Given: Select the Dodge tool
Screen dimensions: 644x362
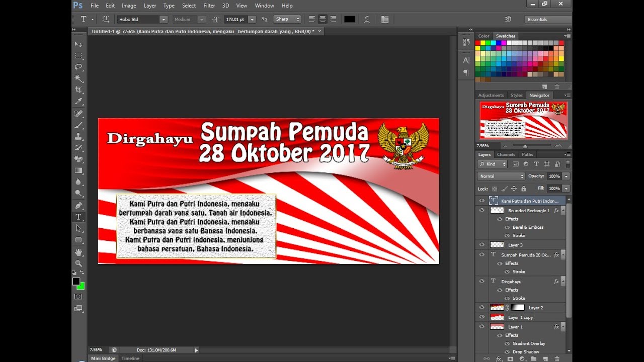Looking at the screenshot, I should point(78,193).
